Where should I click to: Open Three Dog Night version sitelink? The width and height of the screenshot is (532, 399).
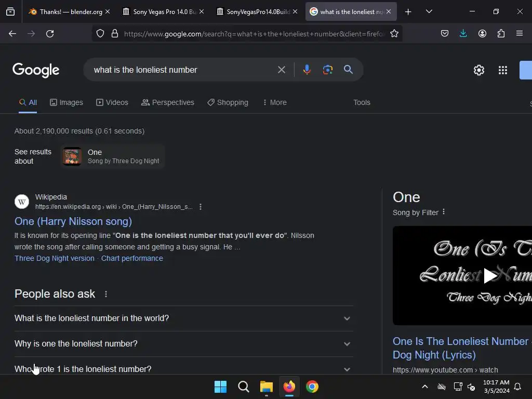point(54,259)
